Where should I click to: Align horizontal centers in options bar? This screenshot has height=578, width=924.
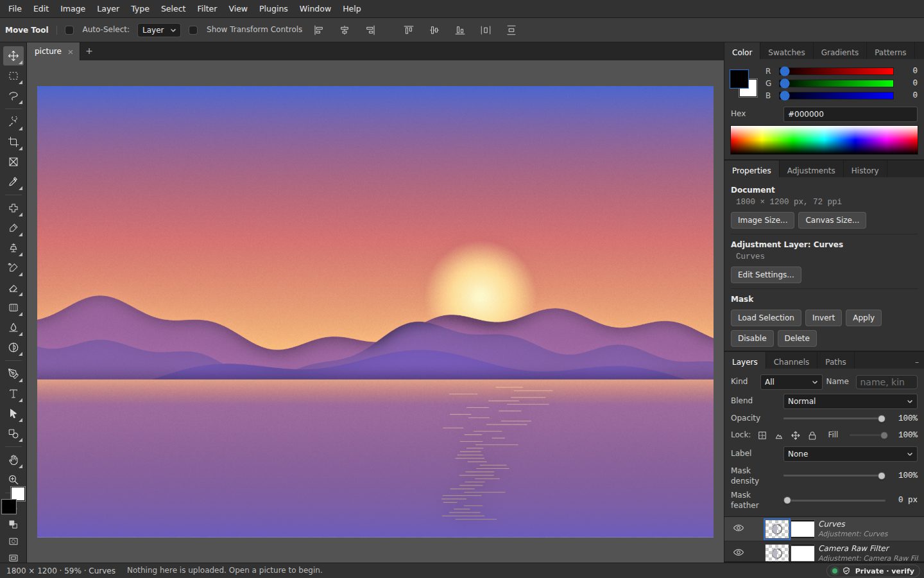click(x=345, y=30)
